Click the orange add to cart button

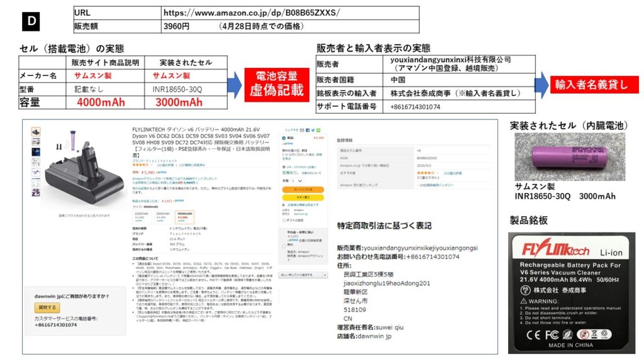[x=301, y=189]
